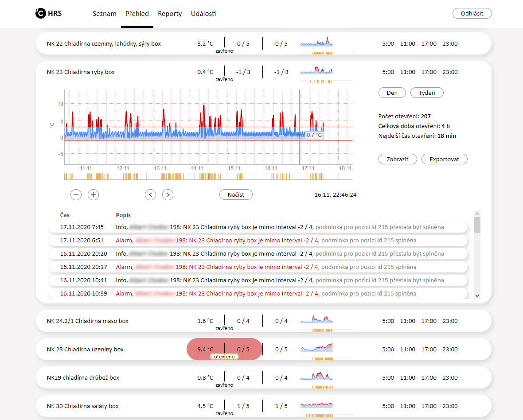Click the Celková doba otevření: 4 h statistic
Image resolution: width=523 pixels, height=420 pixels.
click(414, 126)
